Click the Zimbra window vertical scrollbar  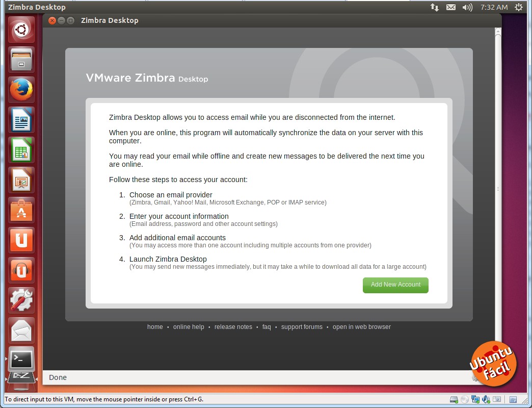click(x=498, y=188)
